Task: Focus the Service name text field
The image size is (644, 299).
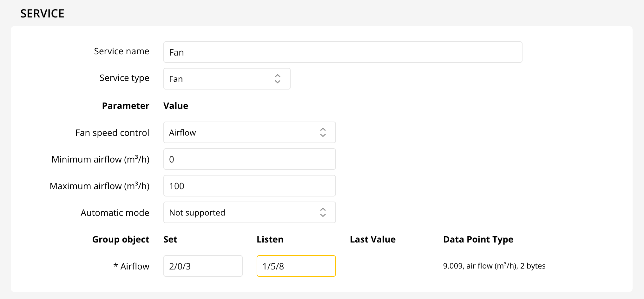Action: coord(343,52)
